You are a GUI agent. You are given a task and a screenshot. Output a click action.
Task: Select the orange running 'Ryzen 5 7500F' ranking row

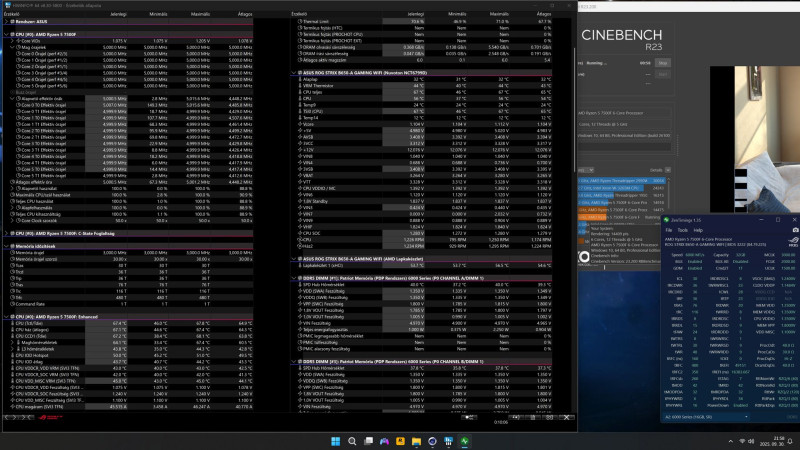[621, 217]
